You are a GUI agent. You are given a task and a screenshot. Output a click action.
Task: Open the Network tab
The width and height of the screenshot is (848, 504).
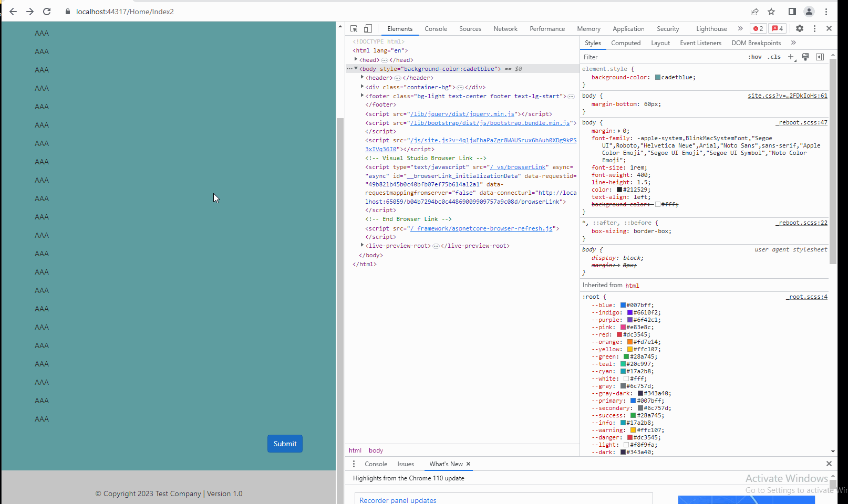(x=505, y=29)
